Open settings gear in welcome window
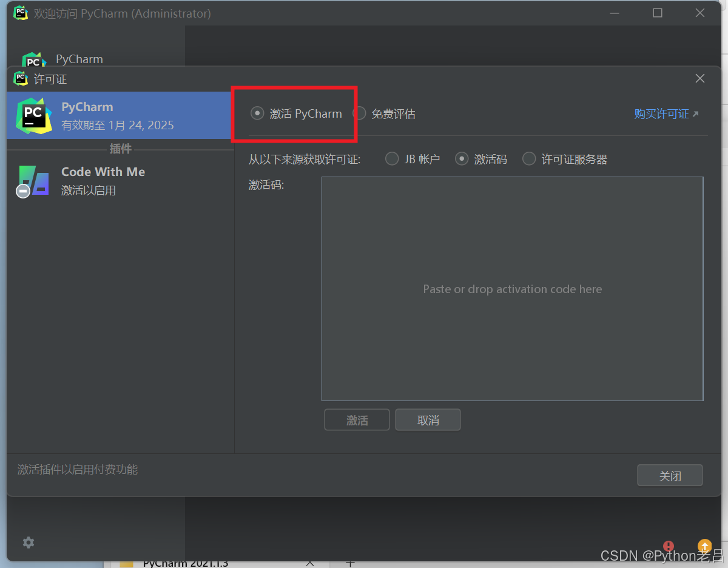Image resolution: width=728 pixels, height=568 pixels. point(29,543)
